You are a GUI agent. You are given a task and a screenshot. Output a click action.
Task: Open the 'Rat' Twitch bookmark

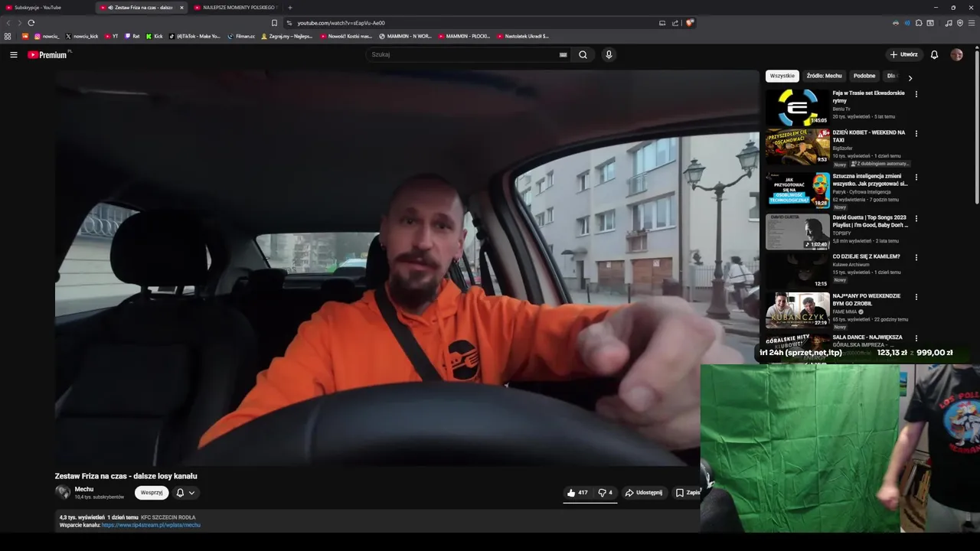point(132,36)
